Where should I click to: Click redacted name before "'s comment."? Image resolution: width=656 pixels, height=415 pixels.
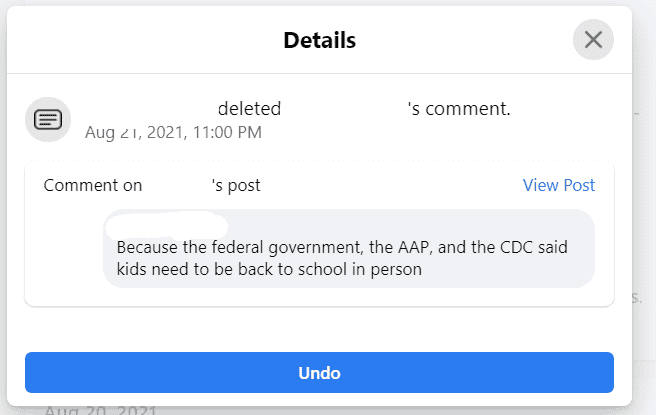344,108
